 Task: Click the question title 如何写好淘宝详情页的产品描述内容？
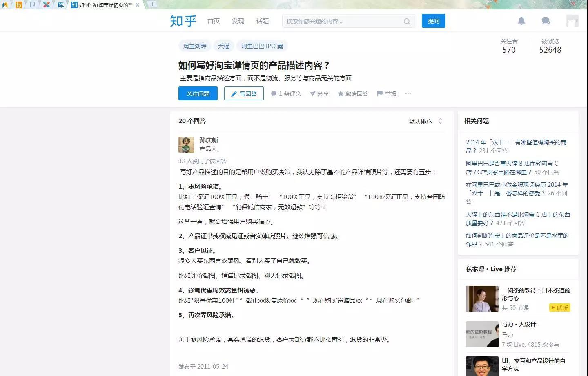(254, 65)
